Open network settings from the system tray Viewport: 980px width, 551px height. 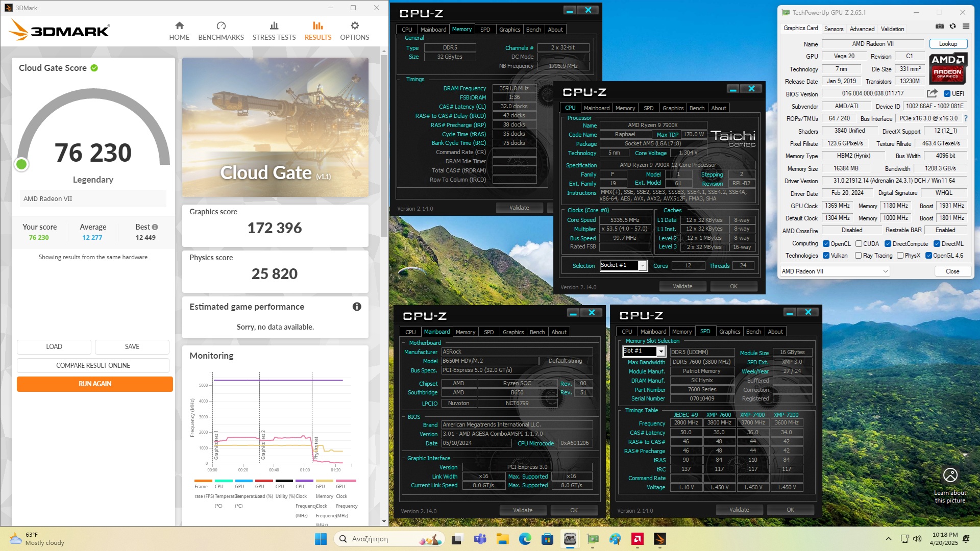coord(904,539)
